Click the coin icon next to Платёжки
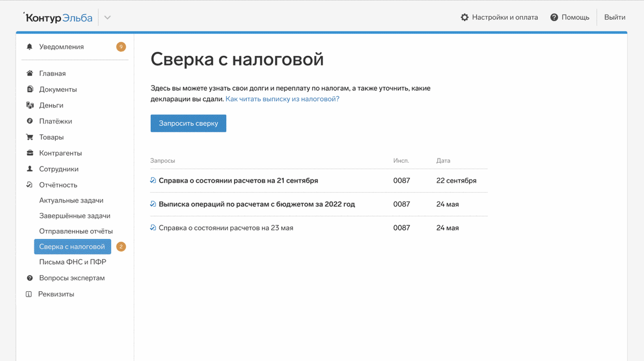Image resolution: width=644 pixels, height=361 pixels. pos(30,121)
